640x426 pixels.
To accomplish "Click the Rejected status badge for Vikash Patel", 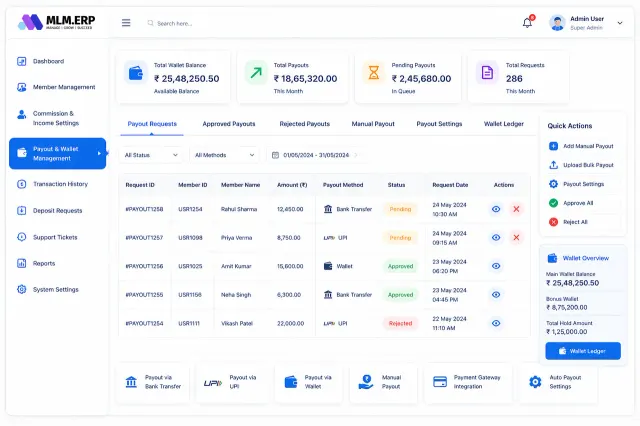I will point(400,323).
